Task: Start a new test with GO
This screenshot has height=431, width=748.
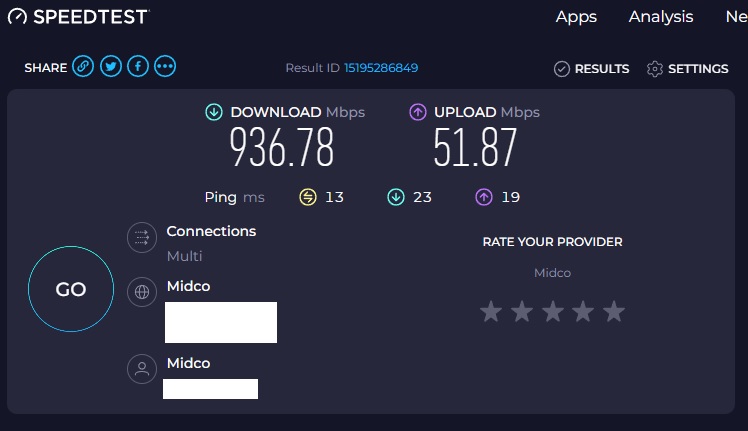Action: pyautogui.click(x=71, y=289)
